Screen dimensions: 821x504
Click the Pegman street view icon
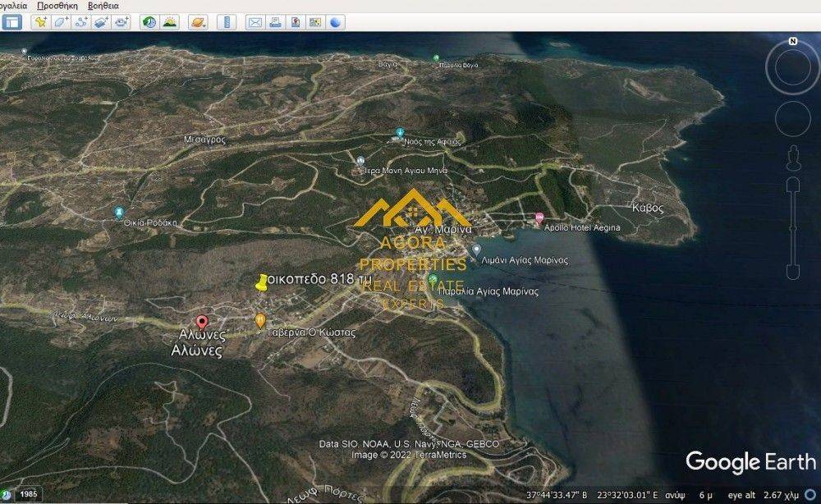793,156
